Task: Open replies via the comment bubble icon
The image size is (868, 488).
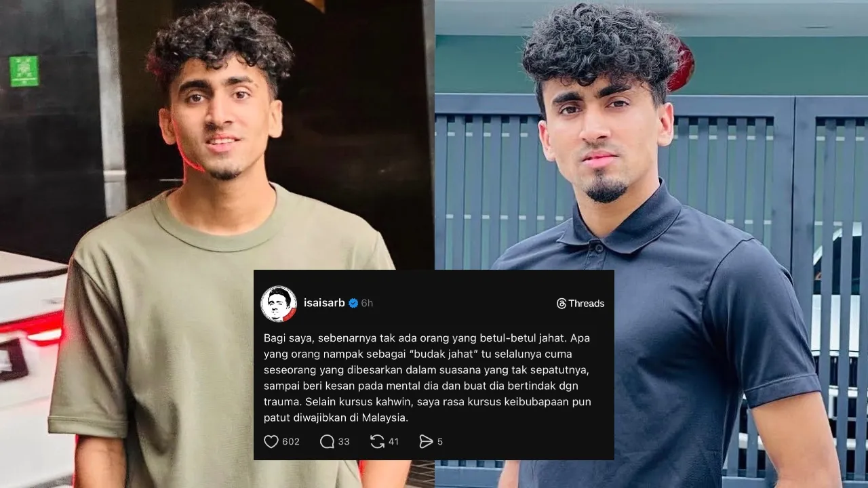Action: pyautogui.click(x=327, y=442)
